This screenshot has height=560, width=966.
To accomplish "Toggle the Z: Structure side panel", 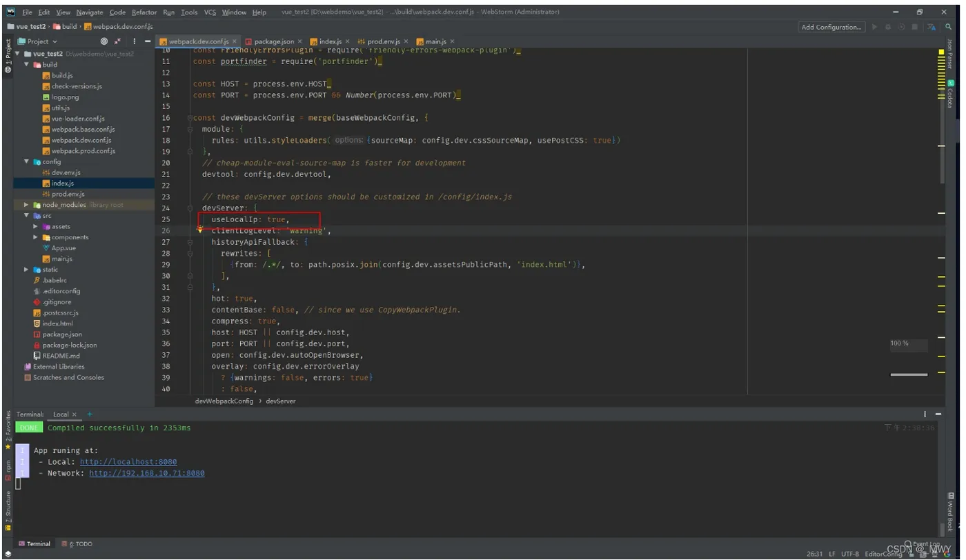I will (x=8, y=510).
